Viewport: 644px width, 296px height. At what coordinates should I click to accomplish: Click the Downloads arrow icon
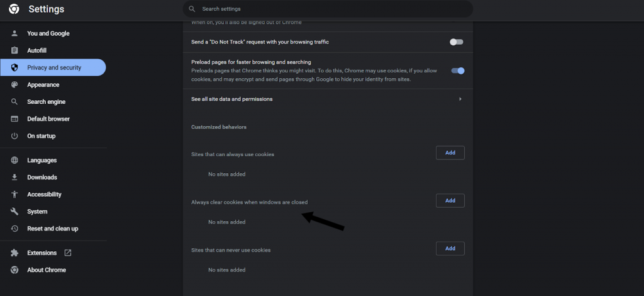(x=14, y=178)
